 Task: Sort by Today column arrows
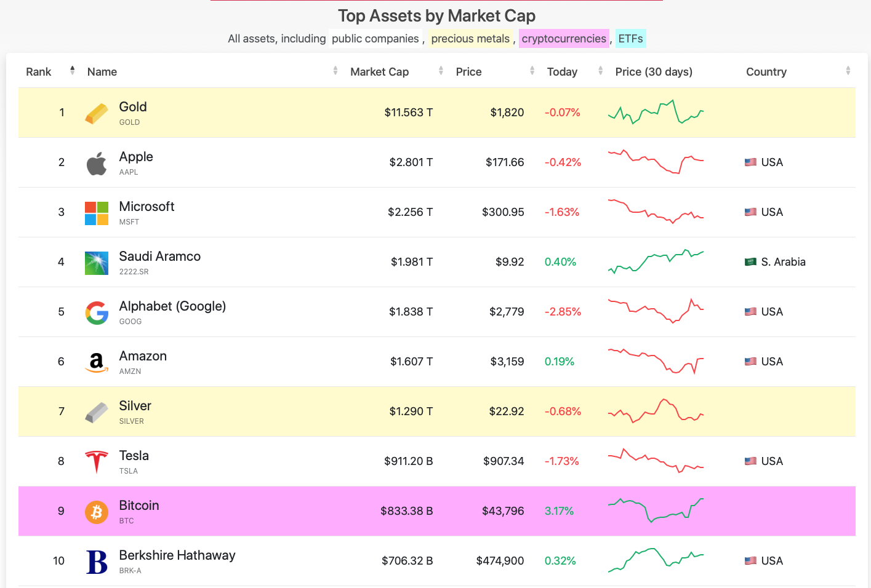tap(600, 71)
